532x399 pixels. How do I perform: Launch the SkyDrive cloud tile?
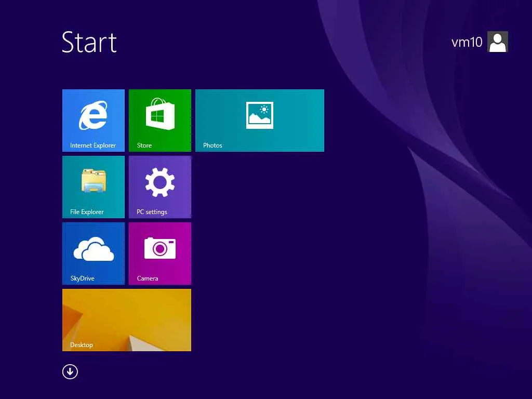(x=94, y=254)
